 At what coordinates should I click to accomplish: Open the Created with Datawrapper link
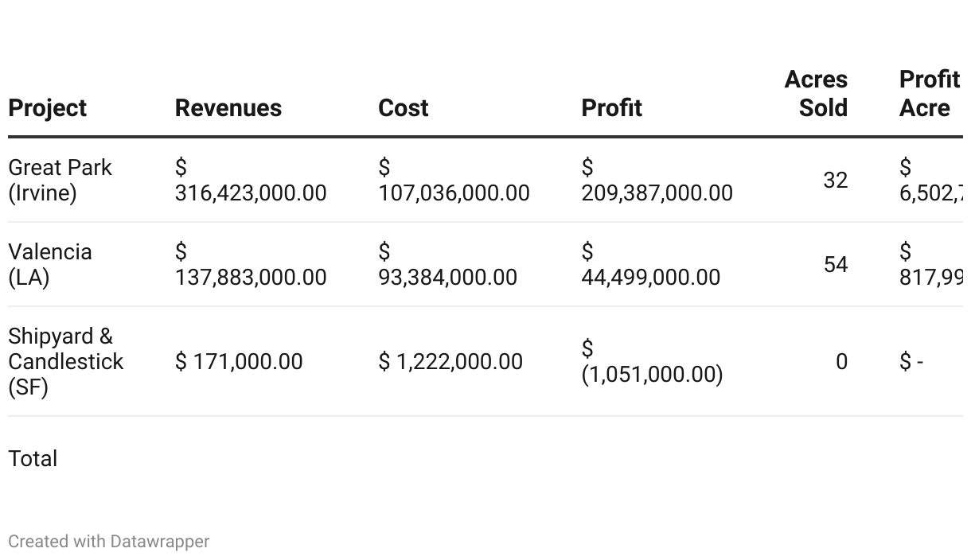pyautogui.click(x=109, y=542)
